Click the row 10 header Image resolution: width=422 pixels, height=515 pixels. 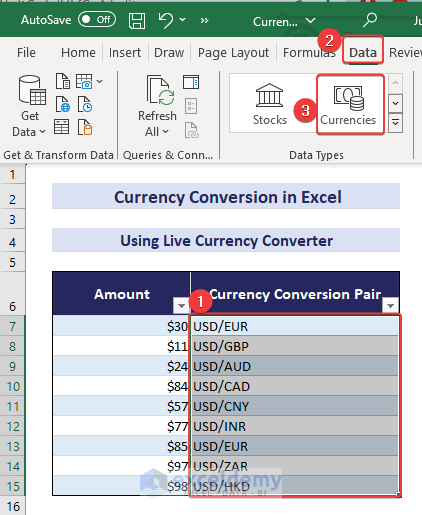[x=12, y=386]
